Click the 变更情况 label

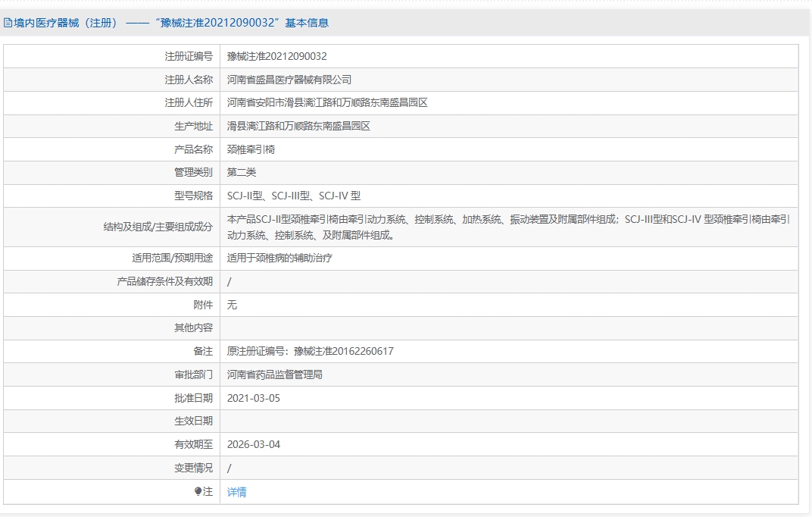click(x=194, y=468)
